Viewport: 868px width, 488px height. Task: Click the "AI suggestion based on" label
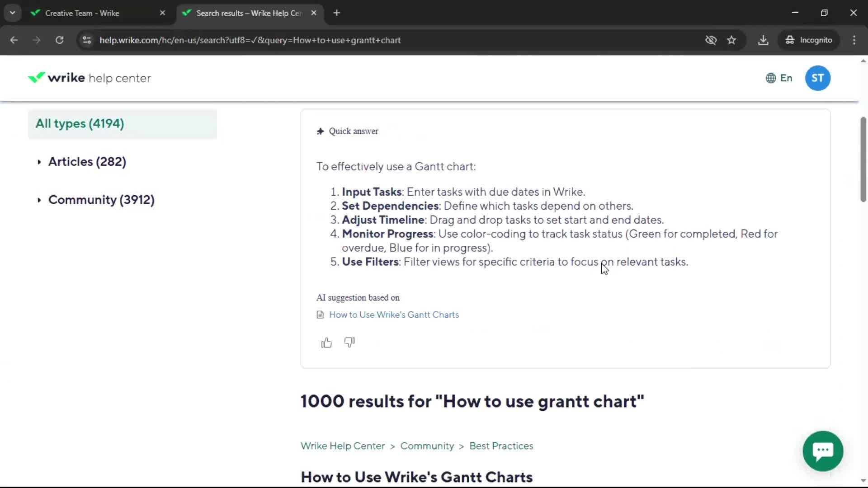coord(358,298)
